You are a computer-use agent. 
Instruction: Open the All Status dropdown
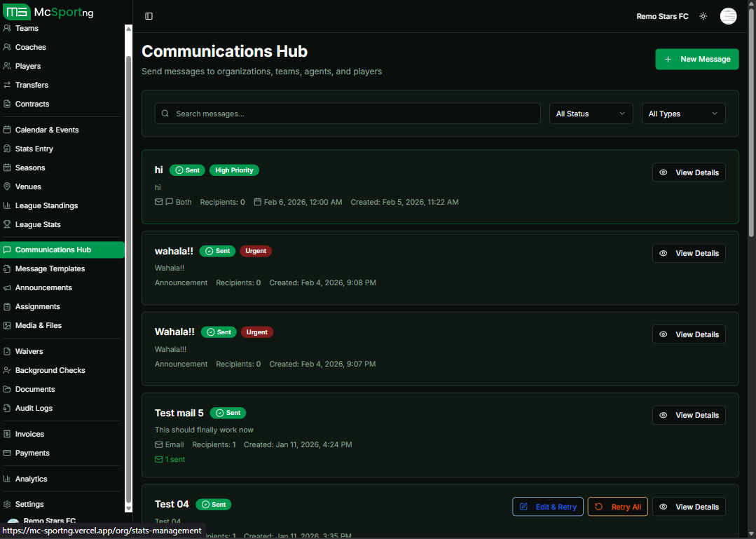point(591,113)
